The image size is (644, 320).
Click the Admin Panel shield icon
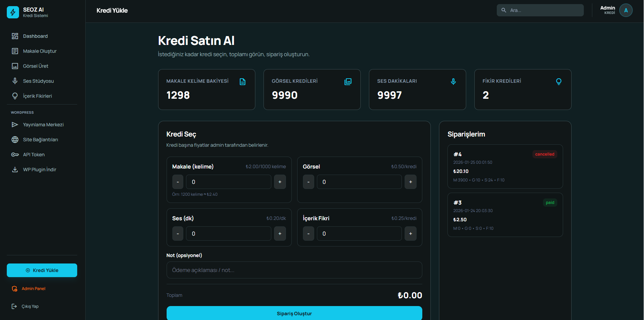tap(14, 289)
